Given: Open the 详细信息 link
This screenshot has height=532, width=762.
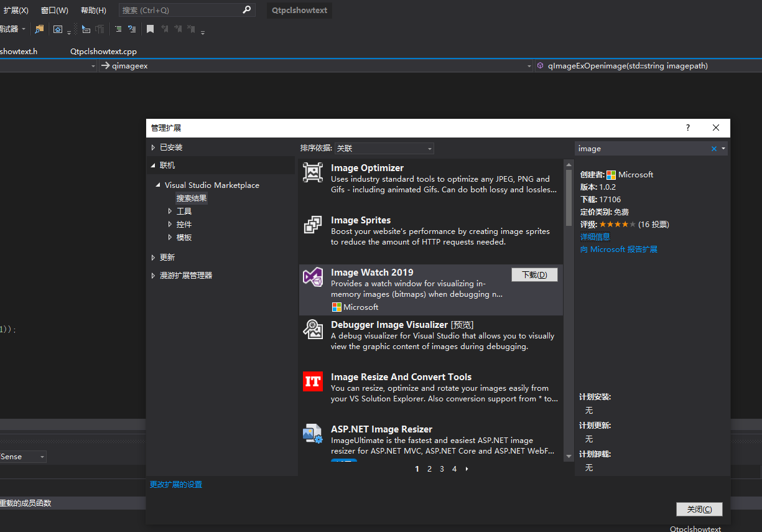Looking at the screenshot, I should 595,236.
